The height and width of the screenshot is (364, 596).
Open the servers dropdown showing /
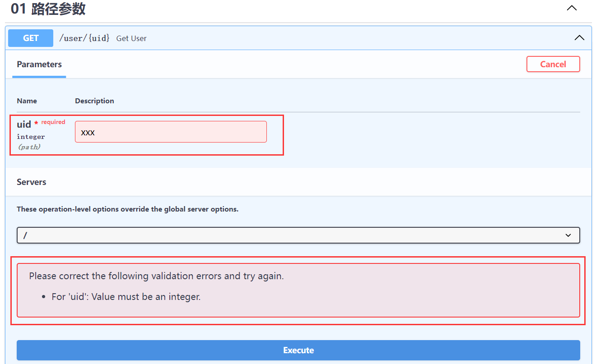[298, 235]
